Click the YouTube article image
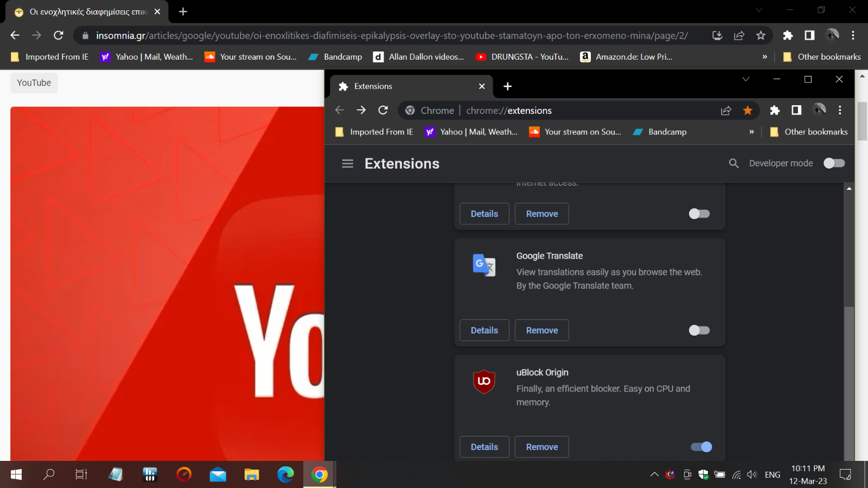The width and height of the screenshot is (868, 488). (x=167, y=284)
